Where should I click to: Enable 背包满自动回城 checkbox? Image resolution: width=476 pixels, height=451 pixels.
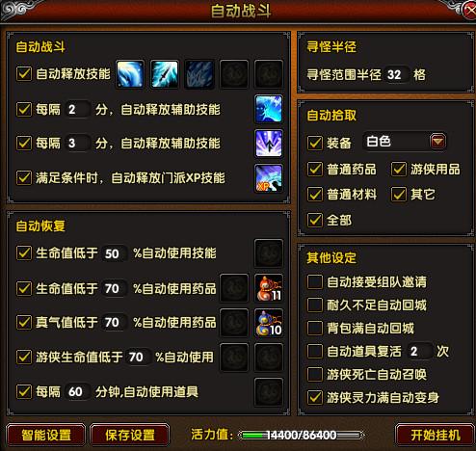point(315,328)
